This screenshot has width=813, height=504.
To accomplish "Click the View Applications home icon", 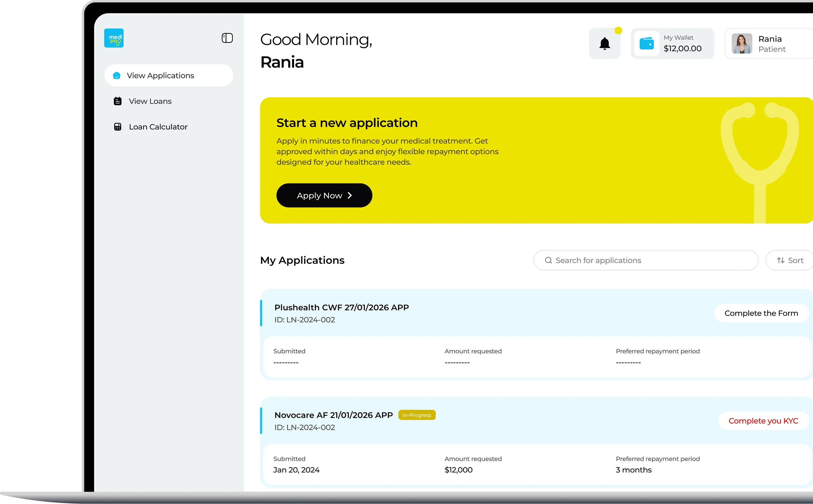I will pos(117,76).
